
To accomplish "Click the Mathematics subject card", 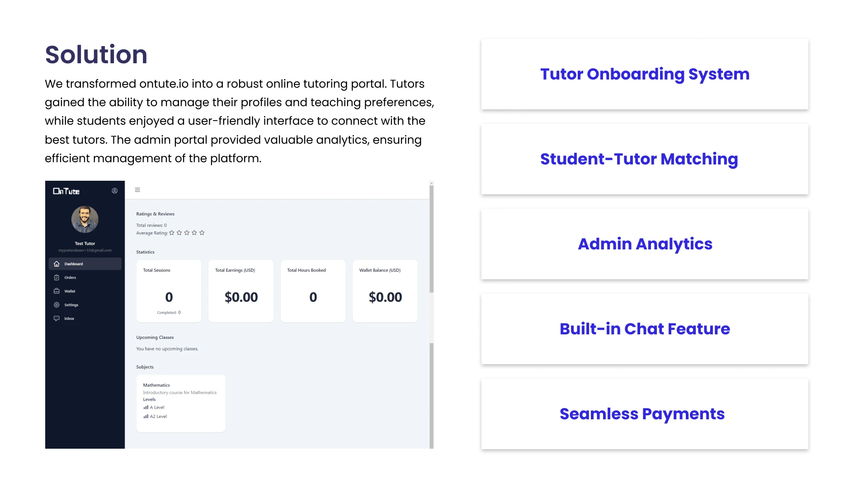I will click(181, 404).
